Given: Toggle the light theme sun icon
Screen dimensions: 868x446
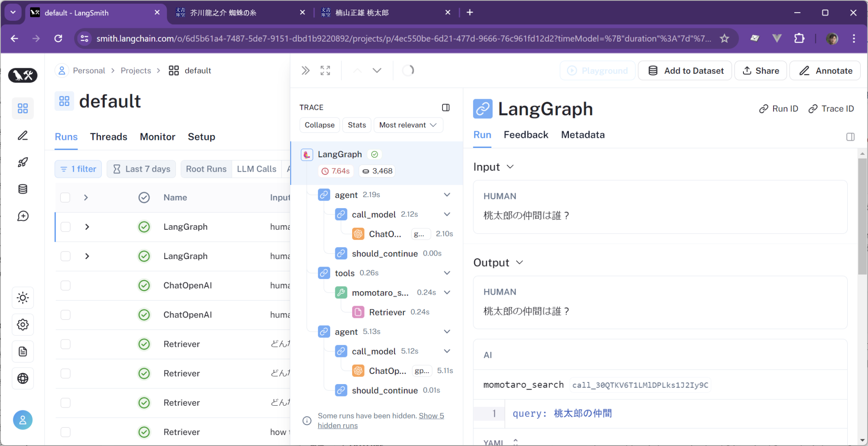Looking at the screenshot, I should coord(23,298).
